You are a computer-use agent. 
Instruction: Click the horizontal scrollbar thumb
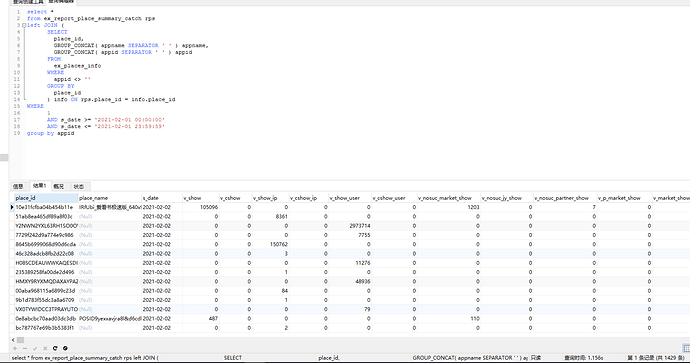click(x=20, y=340)
